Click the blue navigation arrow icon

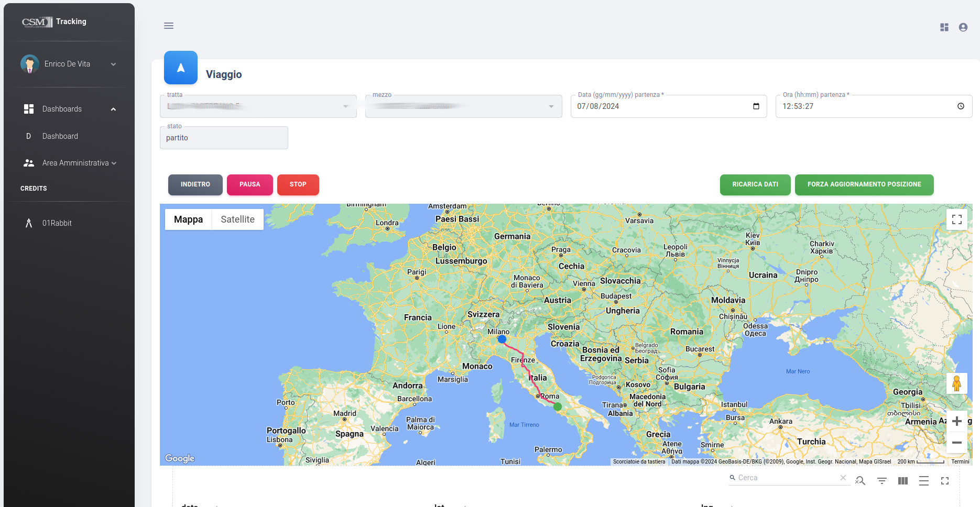coord(181,68)
